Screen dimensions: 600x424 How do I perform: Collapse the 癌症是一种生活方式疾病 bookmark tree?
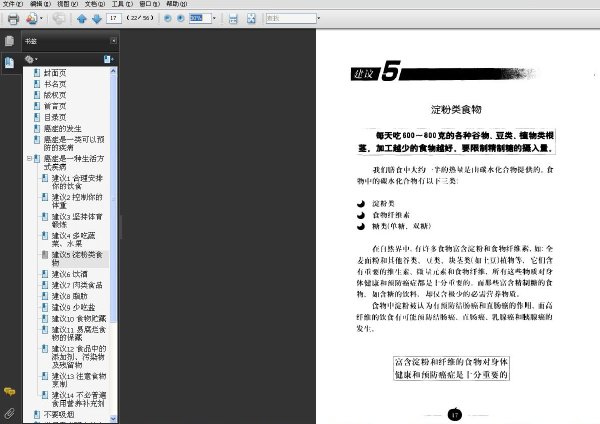pyautogui.click(x=29, y=158)
